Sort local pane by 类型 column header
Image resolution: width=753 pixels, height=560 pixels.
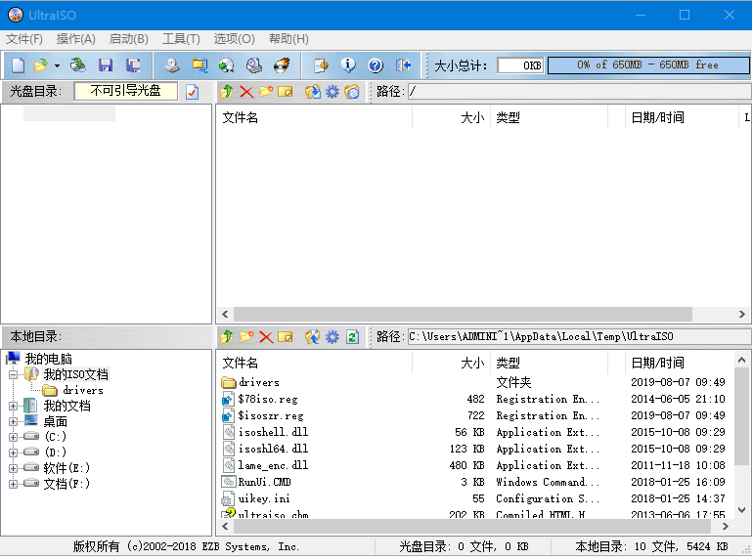click(x=549, y=363)
